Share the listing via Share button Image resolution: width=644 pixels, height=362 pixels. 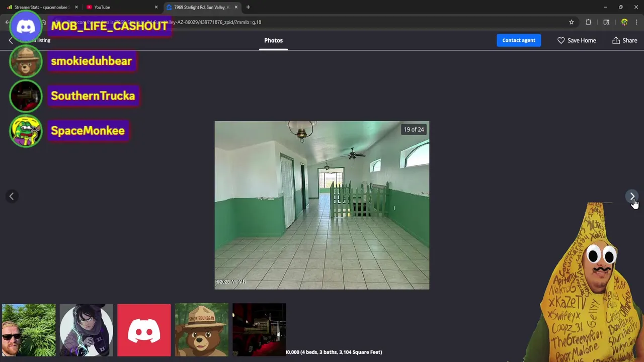[x=624, y=40]
